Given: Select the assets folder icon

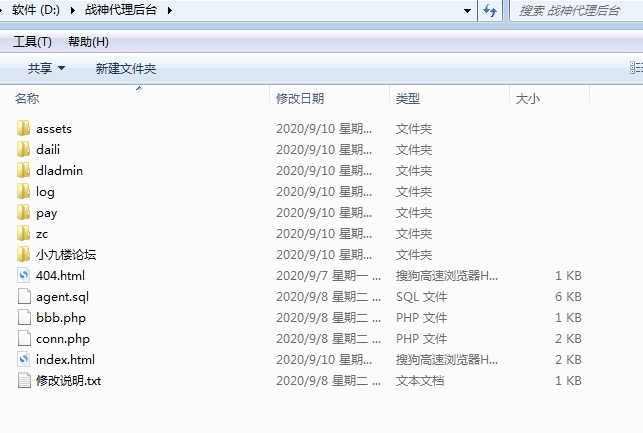Looking at the screenshot, I should pyautogui.click(x=24, y=129).
